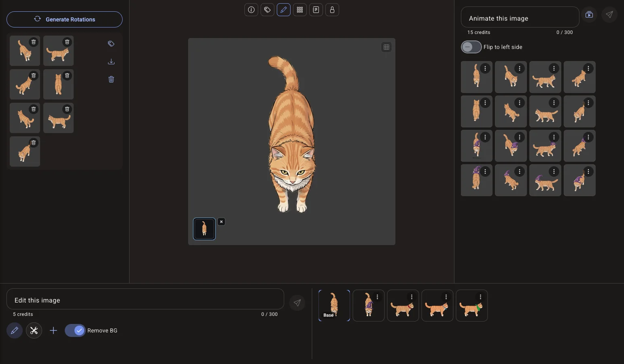Remove the reference thumbnail with its x button
Screen dimensions: 624x364
221,222
